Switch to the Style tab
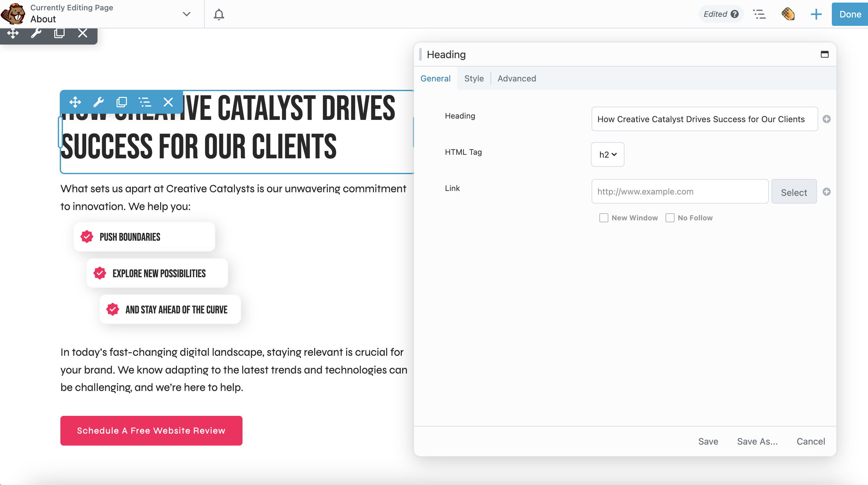 point(473,78)
